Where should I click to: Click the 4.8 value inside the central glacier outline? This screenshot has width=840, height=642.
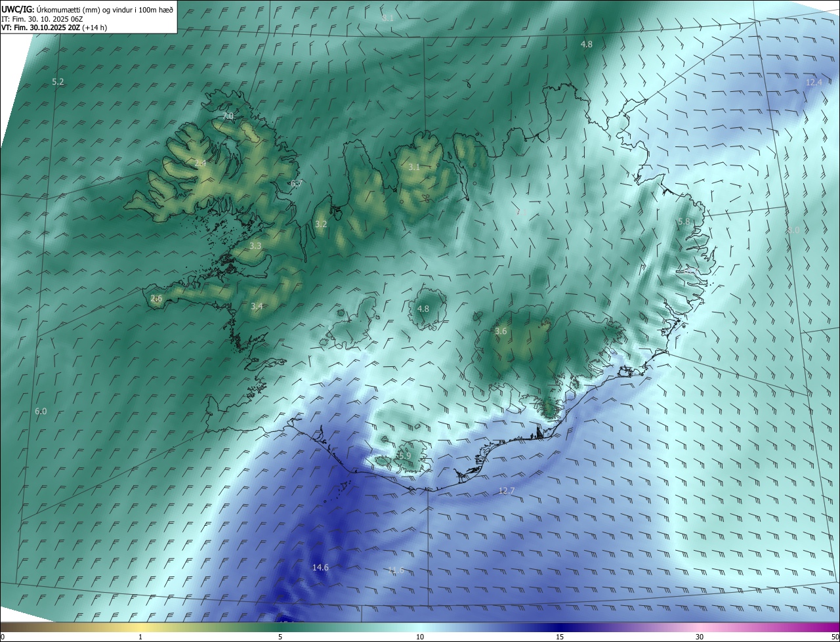click(x=423, y=309)
